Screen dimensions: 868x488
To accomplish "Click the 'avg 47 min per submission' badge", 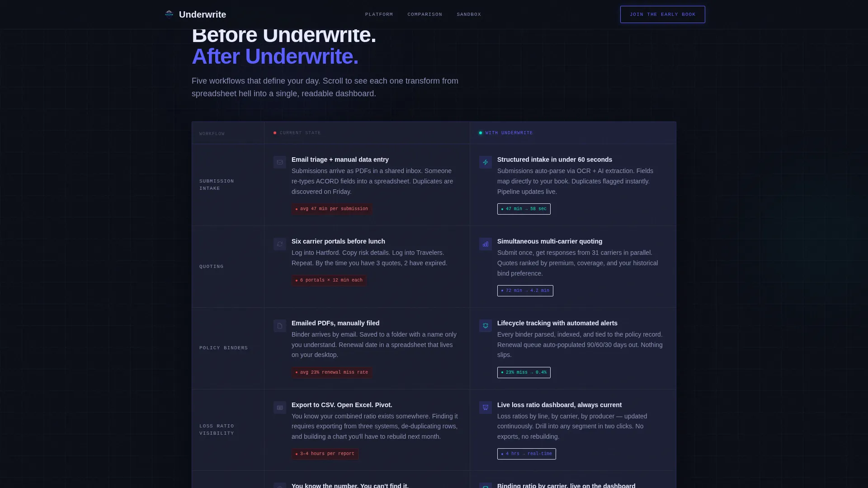I will click(332, 209).
